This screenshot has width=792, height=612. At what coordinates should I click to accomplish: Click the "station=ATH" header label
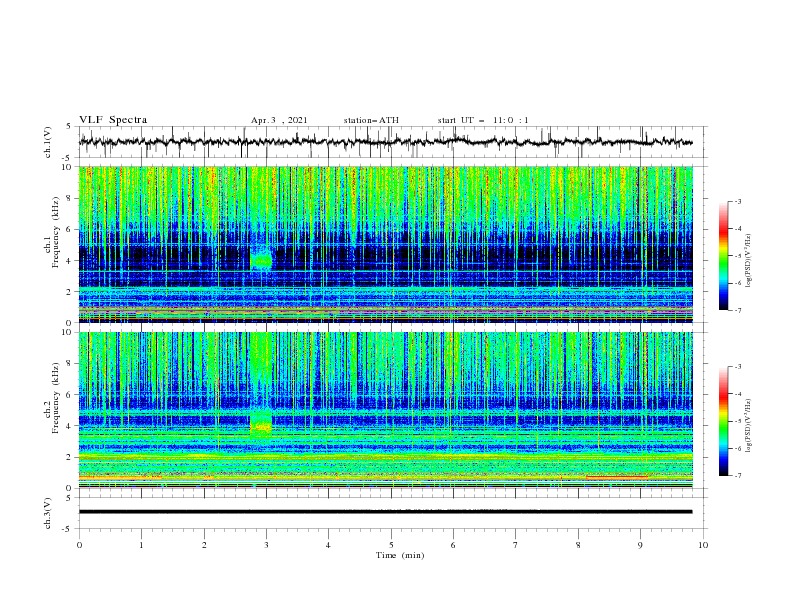point(371,120)
